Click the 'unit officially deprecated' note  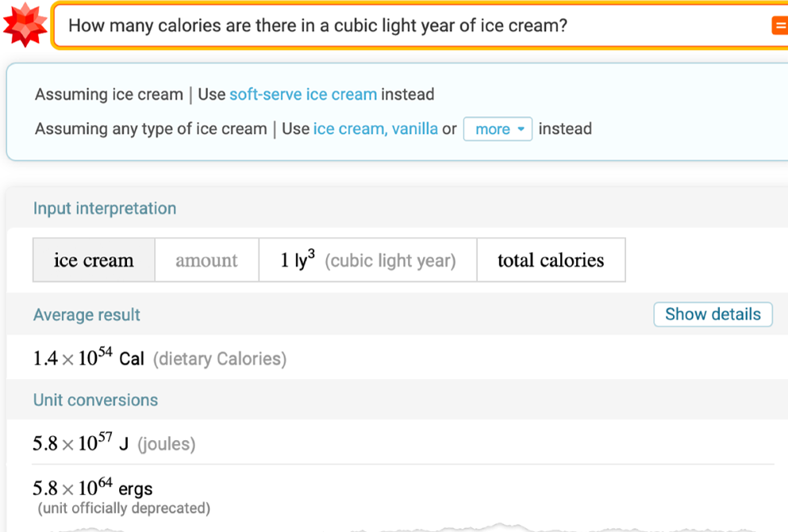point(124,508)
